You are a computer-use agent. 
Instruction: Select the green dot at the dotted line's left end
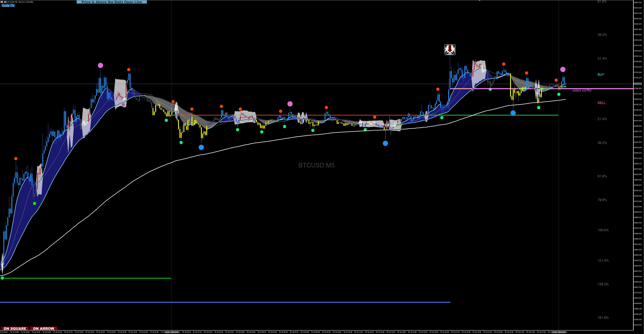coord(2,278)
